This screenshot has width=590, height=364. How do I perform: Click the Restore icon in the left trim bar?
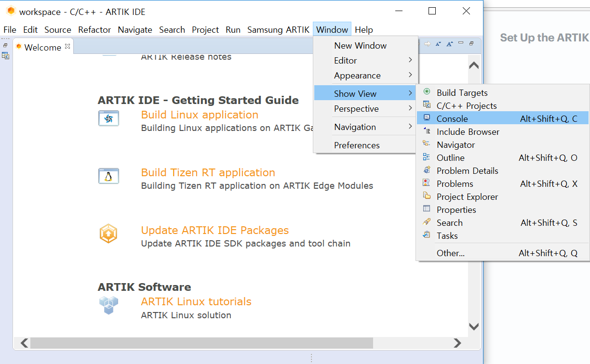pyautogui.click(x=6, y=45)
